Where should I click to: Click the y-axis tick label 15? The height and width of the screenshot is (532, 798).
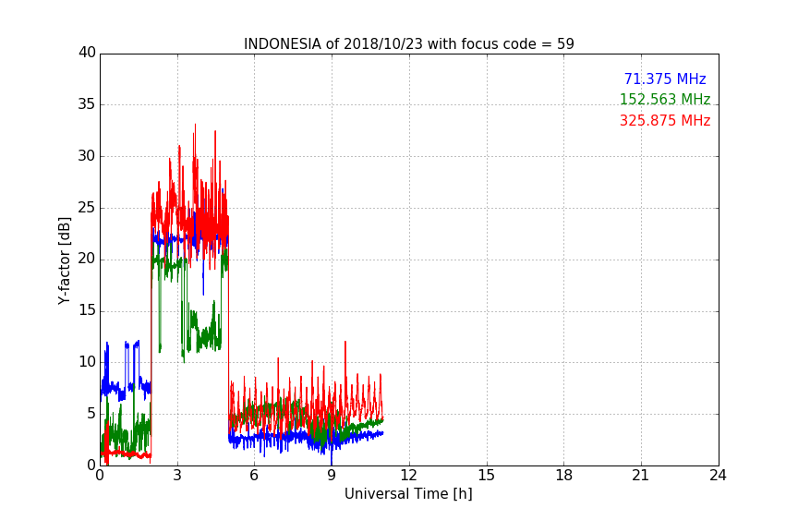point(87,310)
